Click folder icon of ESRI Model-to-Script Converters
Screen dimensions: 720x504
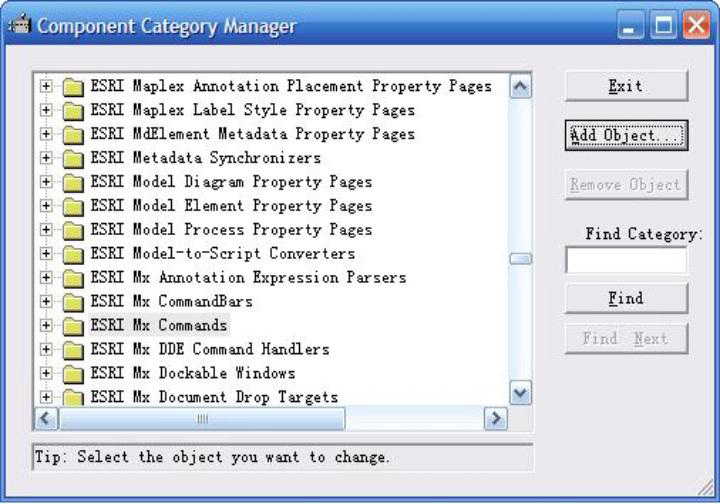[x=73, y=254]
